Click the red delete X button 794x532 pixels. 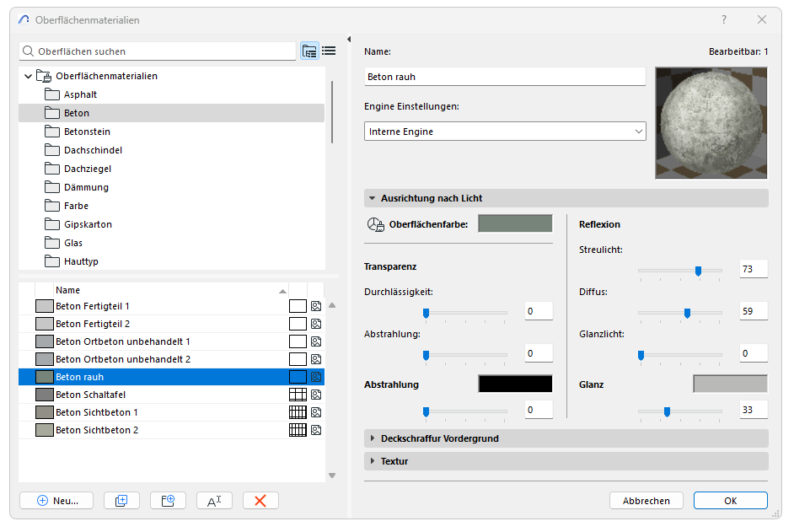coord(260,500)
